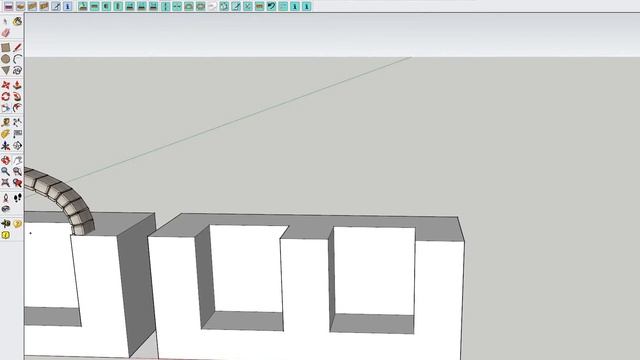Viewport: 640px width, 360px height.
Task: Choose the Pan hand tool
Action: 17,160
